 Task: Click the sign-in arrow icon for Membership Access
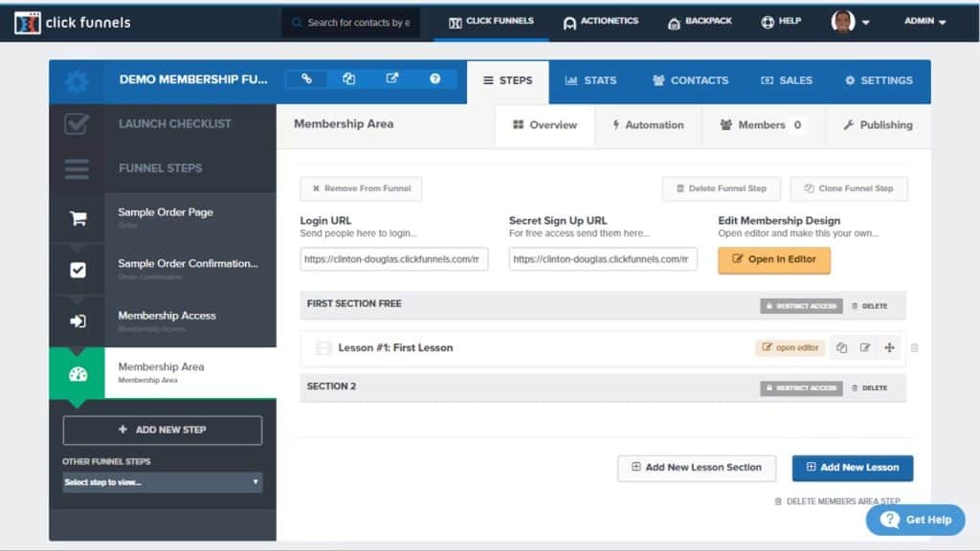coord(78,321)
